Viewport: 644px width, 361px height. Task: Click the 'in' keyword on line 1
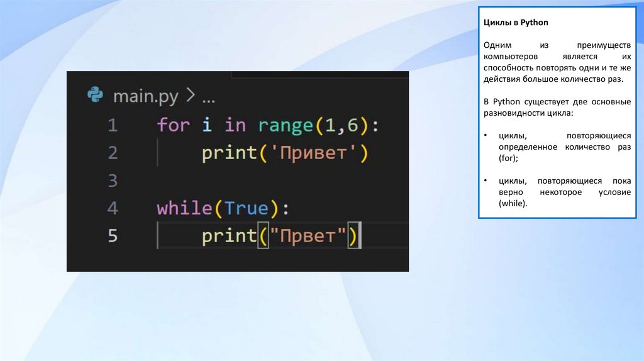(x=235, y=125)
